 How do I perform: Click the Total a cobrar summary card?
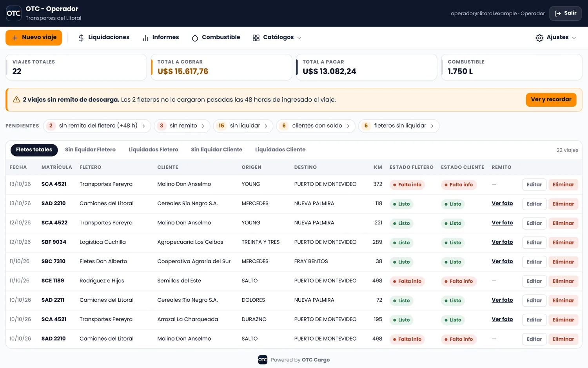(x=221, y=67)
